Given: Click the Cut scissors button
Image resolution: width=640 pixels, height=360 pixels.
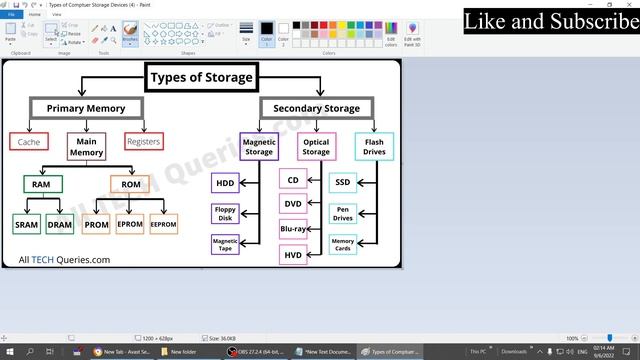Looking at the screenshot, I should 28,25.
